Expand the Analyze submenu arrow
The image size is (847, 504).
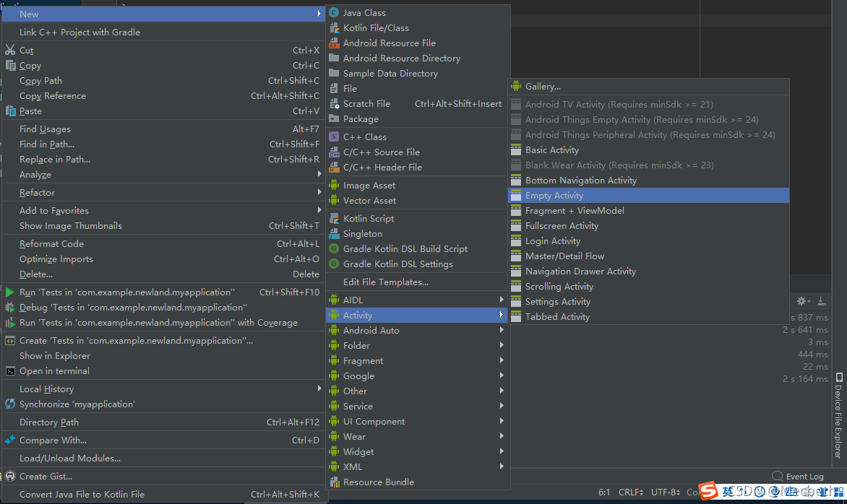[319, 174]
